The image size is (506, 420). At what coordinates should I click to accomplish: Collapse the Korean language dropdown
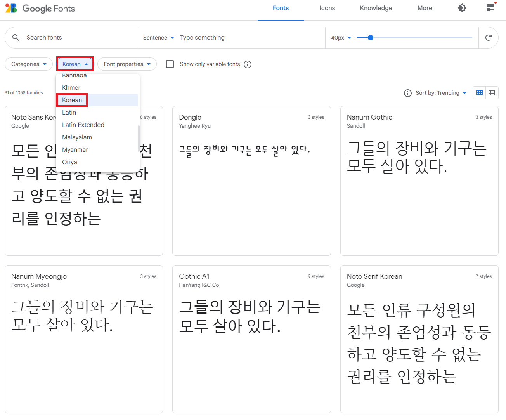click(75, 64)
